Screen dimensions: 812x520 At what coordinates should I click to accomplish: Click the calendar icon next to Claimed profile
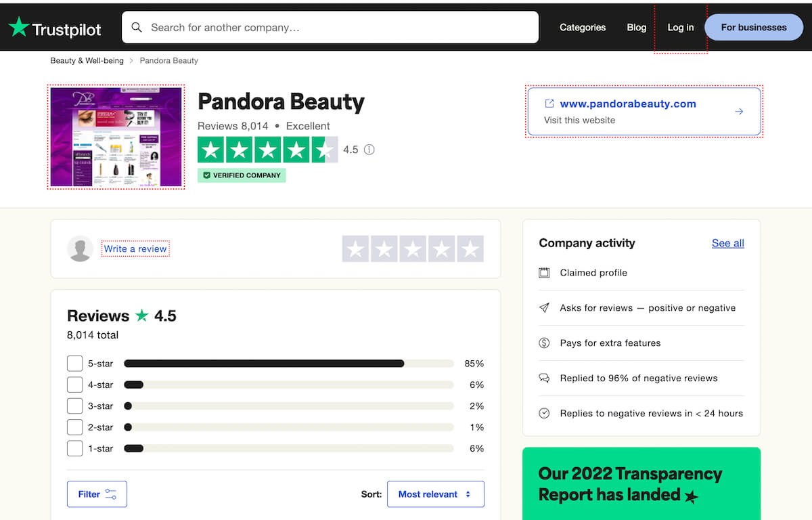(544, 272)
